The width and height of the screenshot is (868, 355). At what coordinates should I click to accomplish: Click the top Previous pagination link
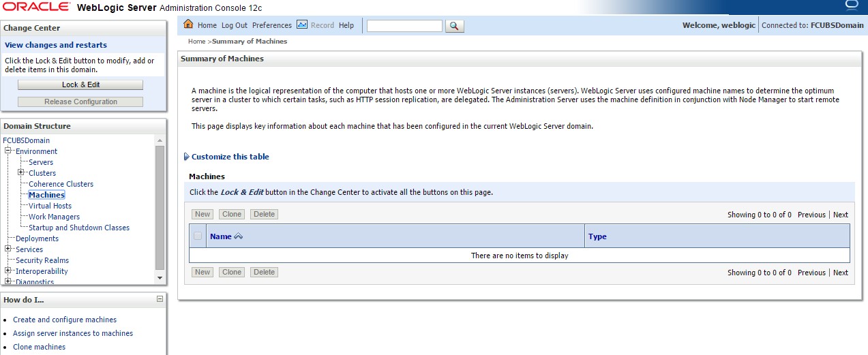pos(811,215)
